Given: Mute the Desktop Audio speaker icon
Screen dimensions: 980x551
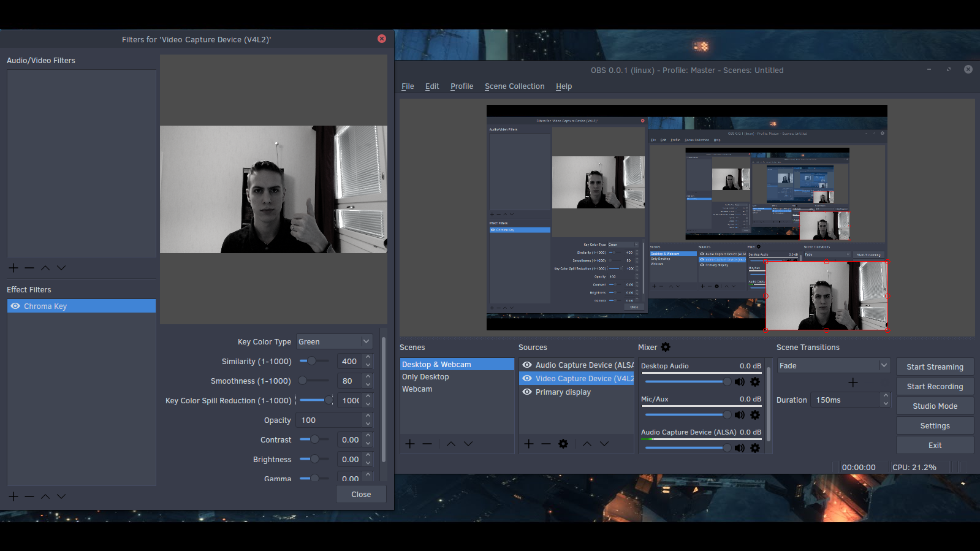Looking at the screenshot, I should (740, 382).
